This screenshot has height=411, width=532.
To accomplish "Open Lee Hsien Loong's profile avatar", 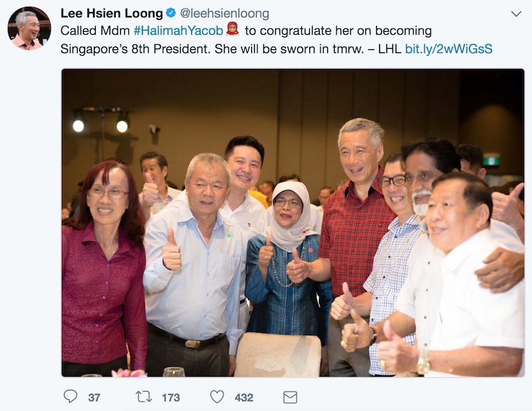I will pyautogui.click(x=29, y=28).
